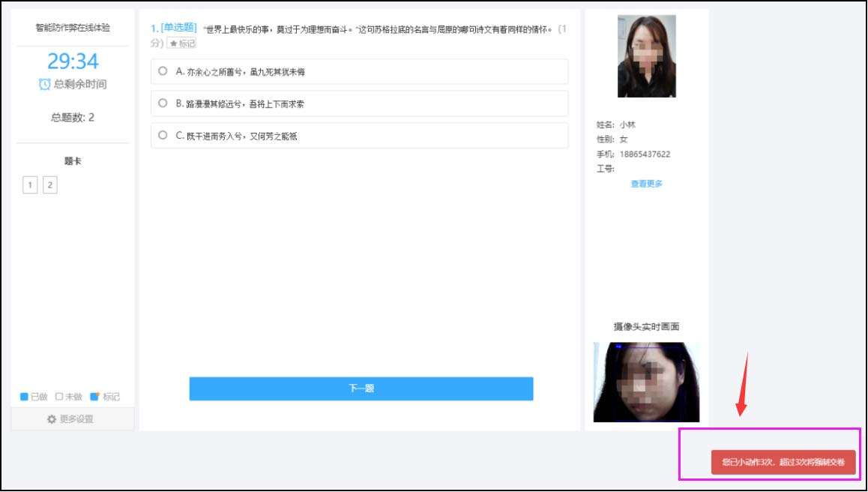This screenshot has width=868, height=492.
Task: Click the [单选题] question type label
Action: click(178, 28)
